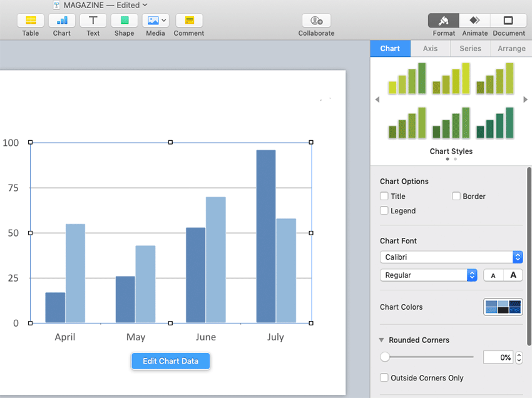Enable the Border checkbox
The width and height of the screenshot is (532, 398).
(456, 196)
